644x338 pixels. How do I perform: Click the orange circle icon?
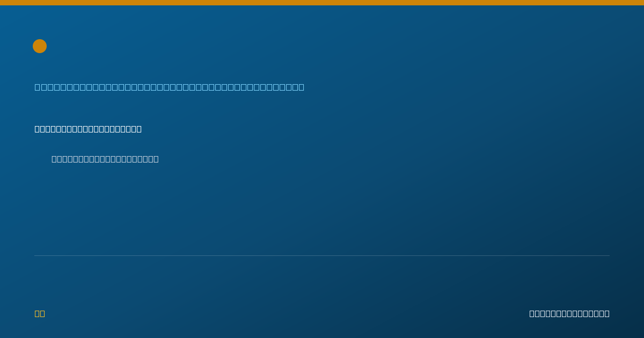click(x=40, y=46)
